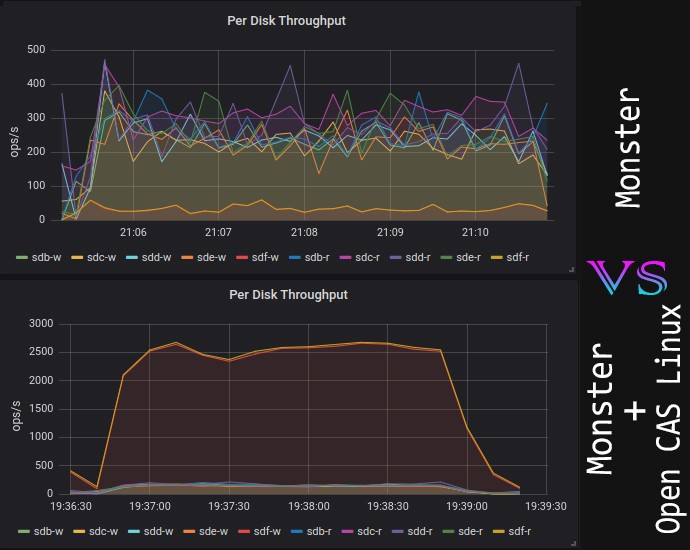Image resolution: width=690 pixels, height=550 pixels.
Task: Click resize handle corner of bottom panel
Action: pos(572,544)
